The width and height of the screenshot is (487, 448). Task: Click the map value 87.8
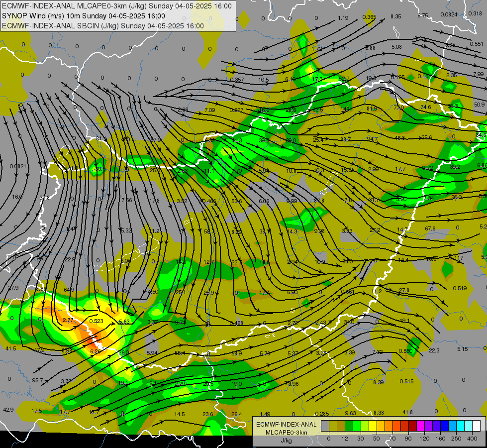(319, 201)
